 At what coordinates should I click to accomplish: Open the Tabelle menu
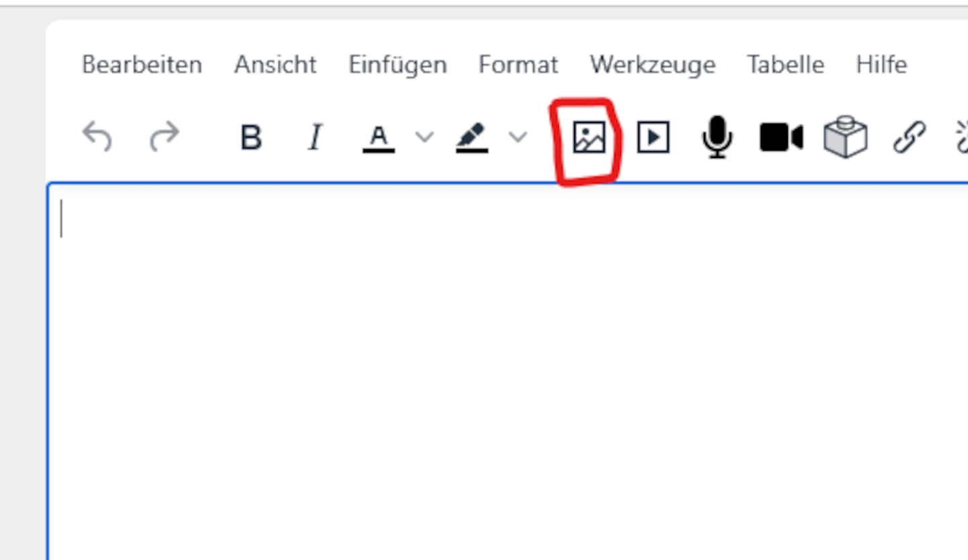pos(786,65)
